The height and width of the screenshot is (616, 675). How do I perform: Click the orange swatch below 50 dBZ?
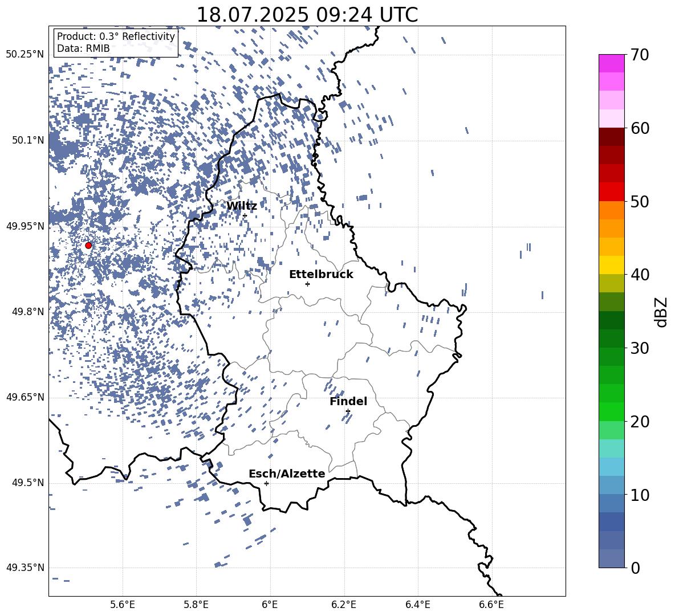point(611,210)
